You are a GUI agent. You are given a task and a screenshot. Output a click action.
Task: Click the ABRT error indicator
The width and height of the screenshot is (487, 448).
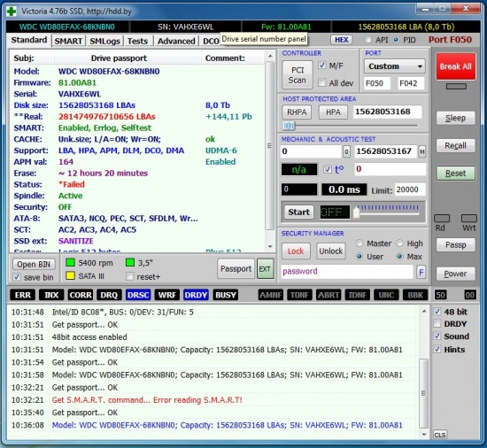pos(329,295)
